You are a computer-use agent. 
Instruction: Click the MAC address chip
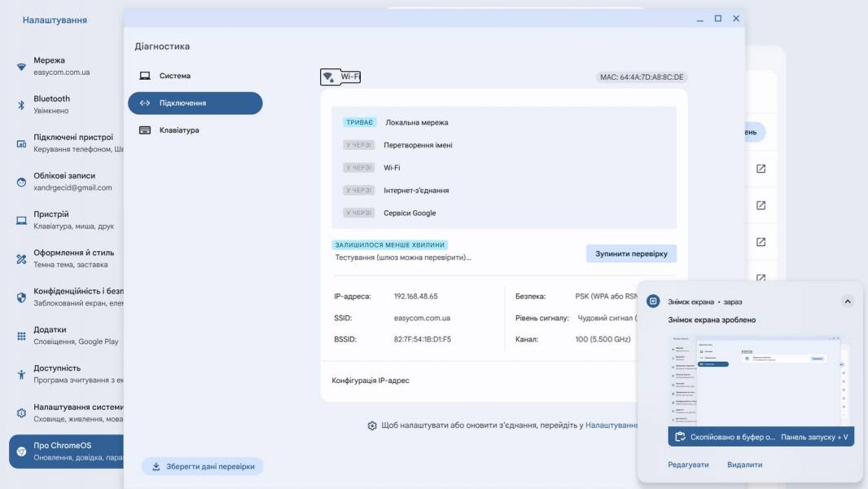tap(642, 77)
